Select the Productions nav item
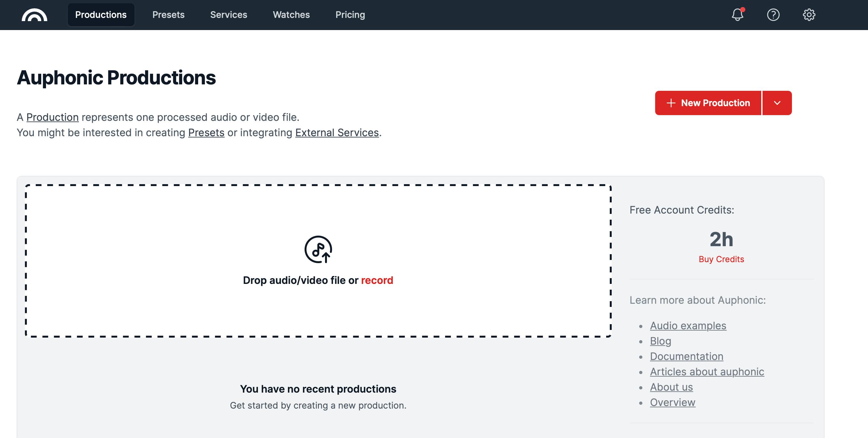Image resolution: width=868 pixels, height=438 pixels. pos(101,15)
